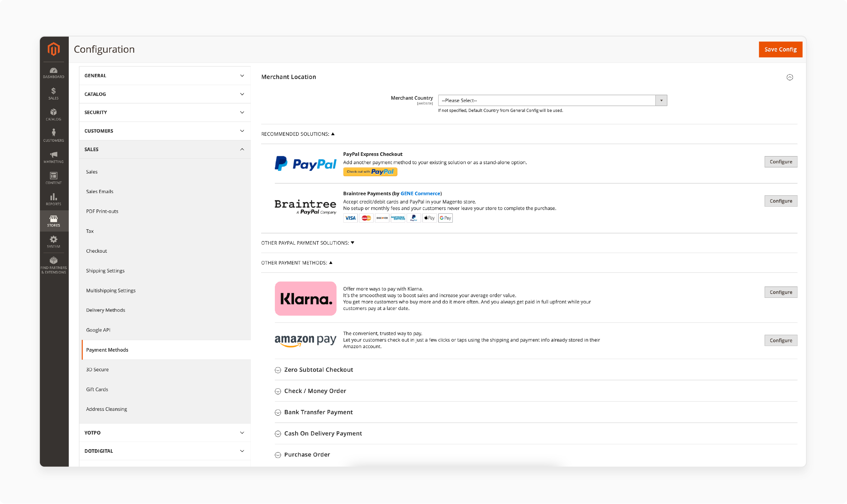Open the Content layout sidebar icon
Screen dimensions: 847x504
point(54,178)
